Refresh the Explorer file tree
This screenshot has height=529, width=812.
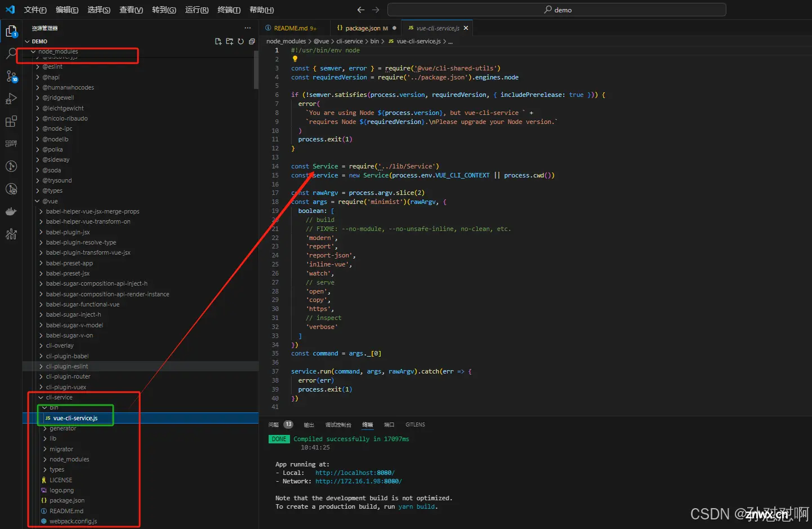coord(240,41)
